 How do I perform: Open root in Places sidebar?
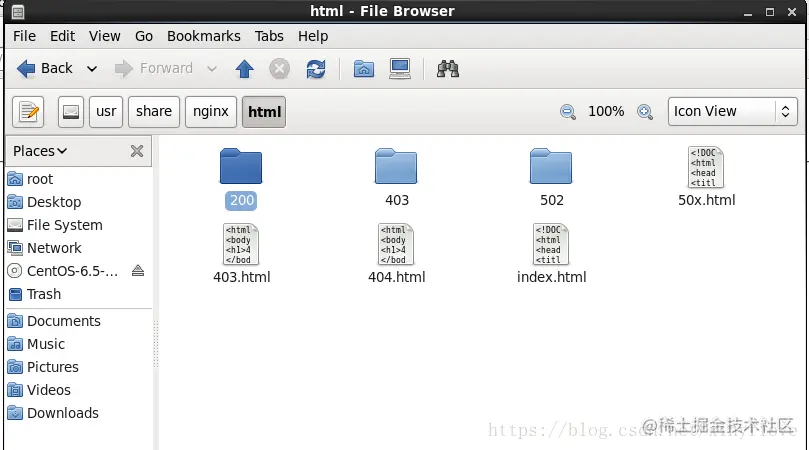[x=79, y=179]
